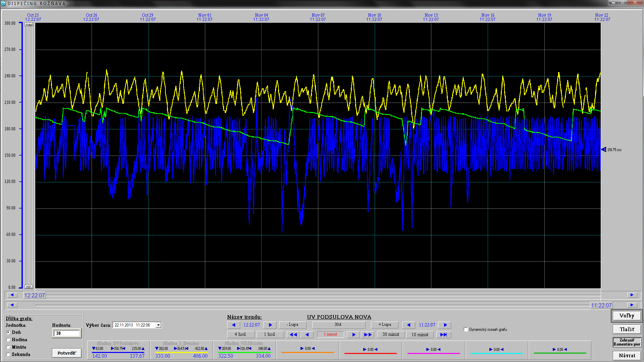Step back with the 1 hod. button
This screenshot has width=644, height=362.
[x=270, y=335]
